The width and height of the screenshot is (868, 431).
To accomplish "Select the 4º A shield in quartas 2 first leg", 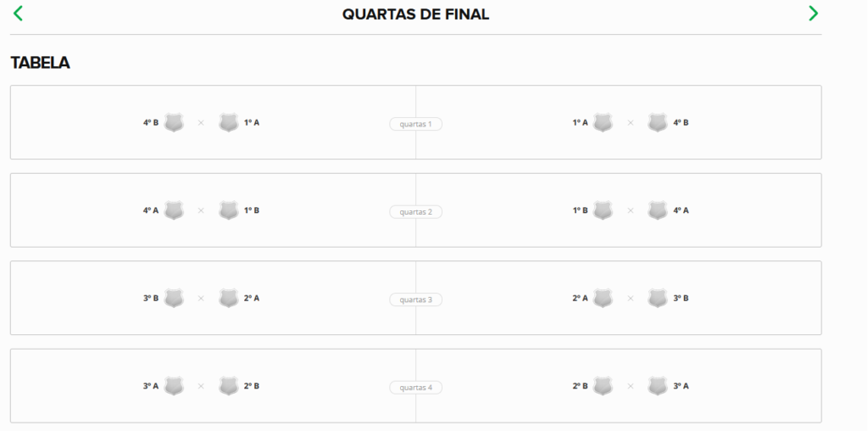I will tap(174, 210).
